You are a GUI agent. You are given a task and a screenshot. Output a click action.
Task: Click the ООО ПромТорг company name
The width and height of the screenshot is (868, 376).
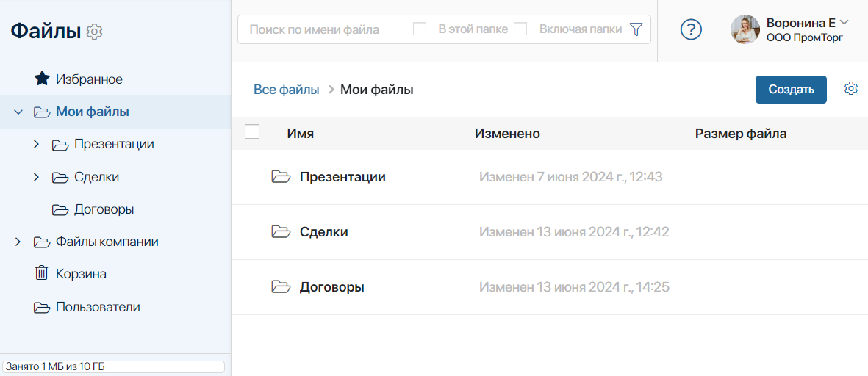pos(805,38)
